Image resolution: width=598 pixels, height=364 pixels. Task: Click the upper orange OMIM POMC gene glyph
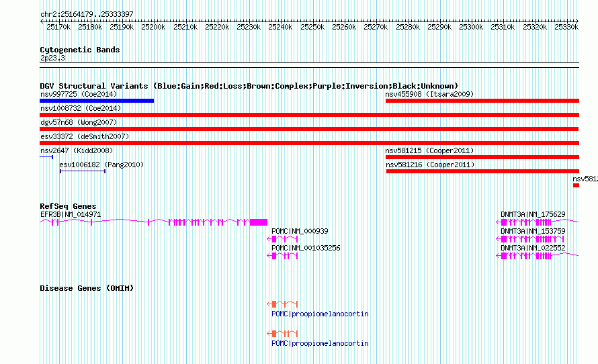click(x=282, y=304)
